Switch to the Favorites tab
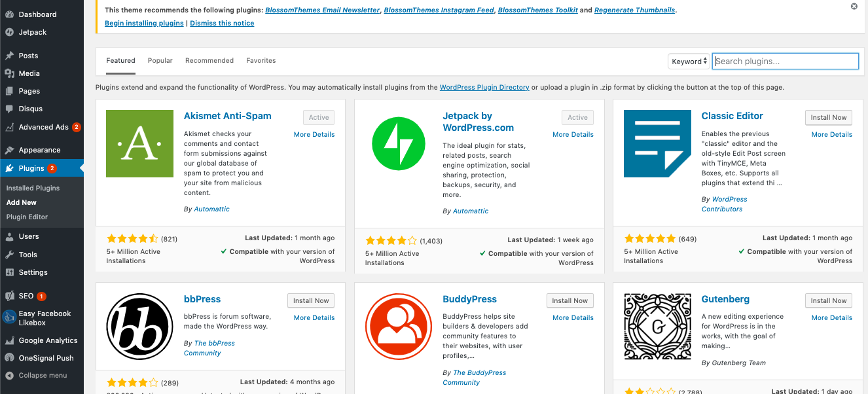Image resolution: width=868 pixels, height=394 pixels. pyautogui.click(x=261, y=60)
